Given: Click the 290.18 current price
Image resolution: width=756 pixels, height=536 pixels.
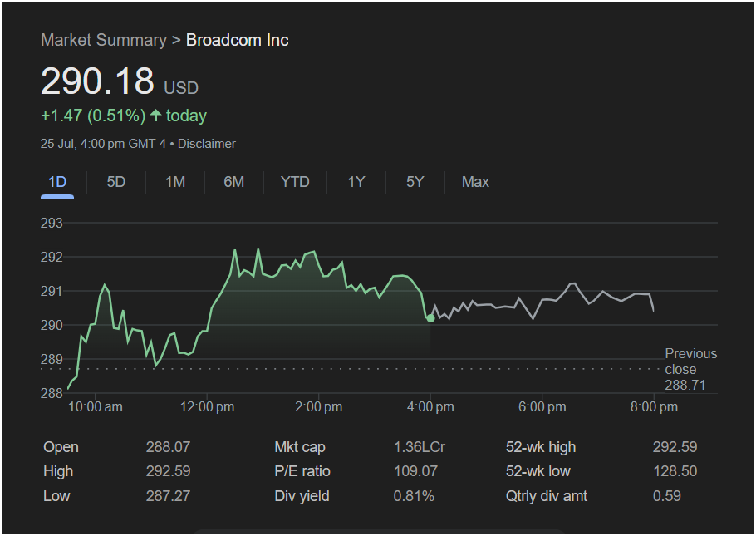Looking at the screenshot, I should click(97, 81).
